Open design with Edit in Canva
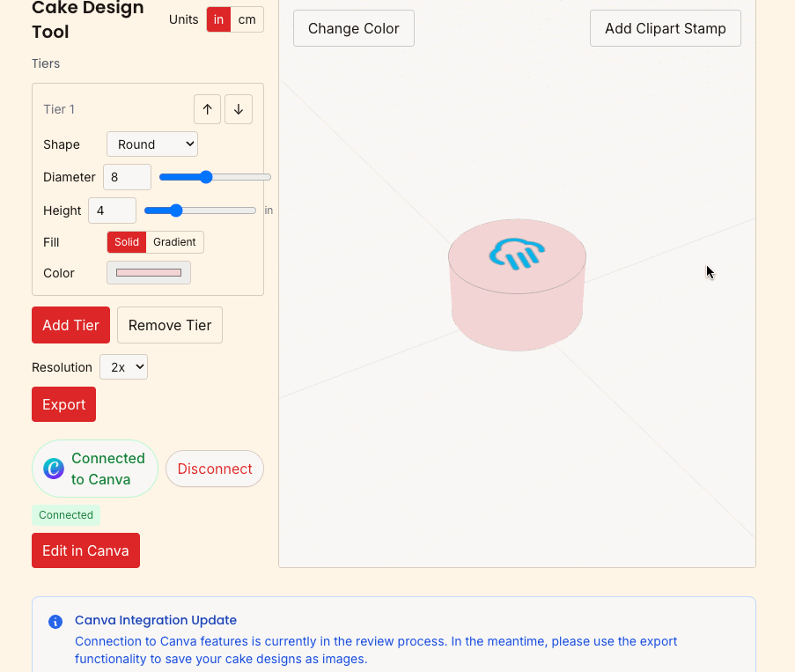Screen dimensions: 795x672 click(85, 550)
